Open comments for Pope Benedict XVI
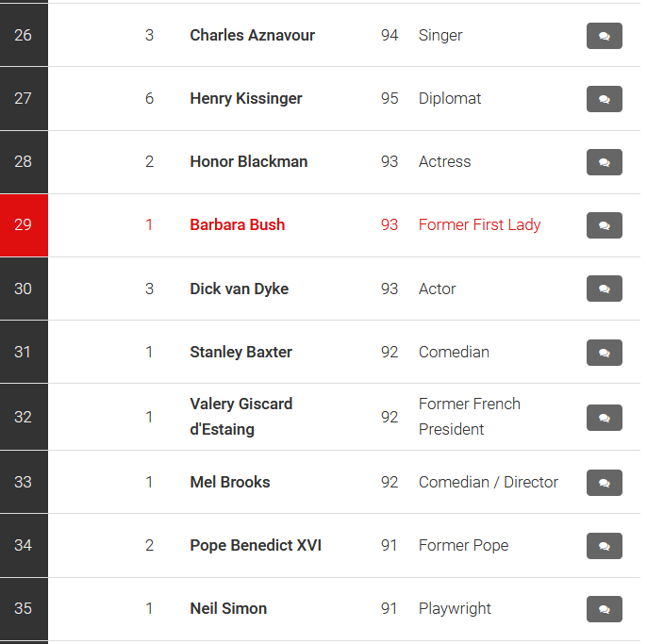 [604, 546]
